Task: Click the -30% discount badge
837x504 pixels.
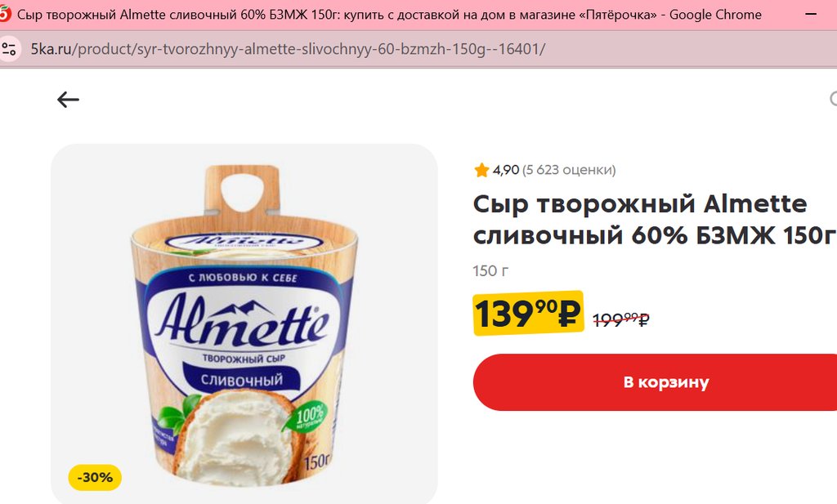Action: [95, 477]
